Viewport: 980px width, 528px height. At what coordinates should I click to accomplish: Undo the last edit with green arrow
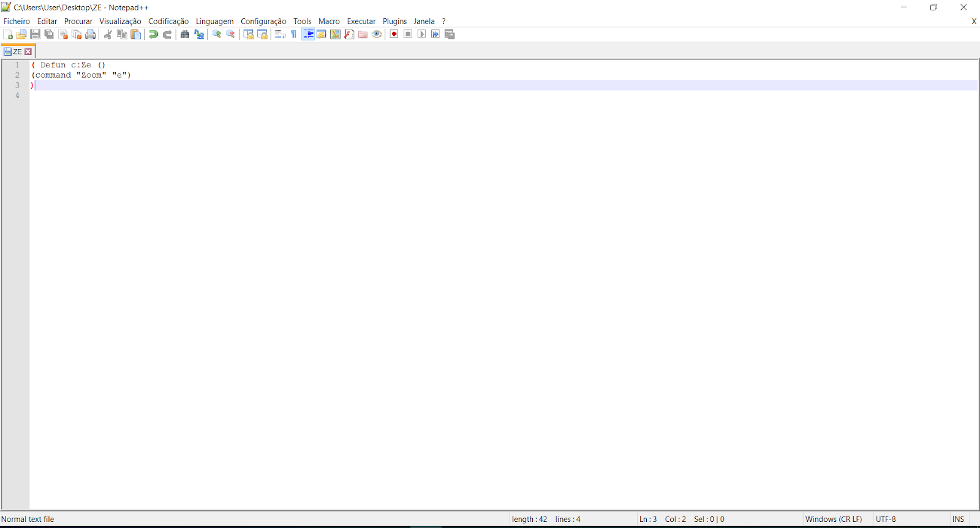(x=153, y=34)
